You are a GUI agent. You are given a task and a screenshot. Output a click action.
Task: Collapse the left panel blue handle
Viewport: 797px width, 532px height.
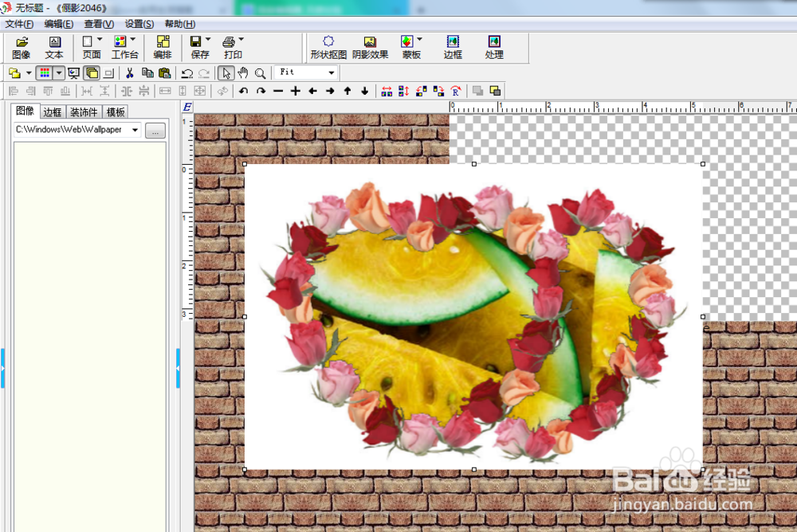(2, 369)
